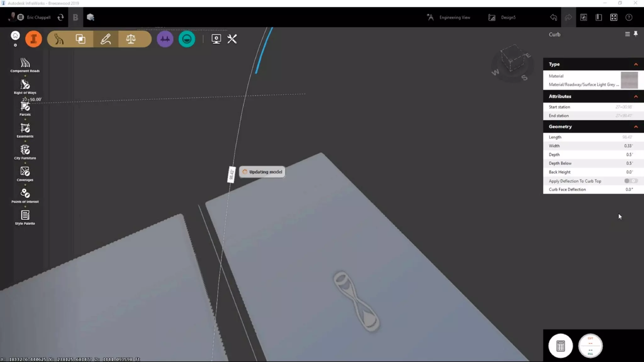Edit the curb Width value field

coord(628,146)
